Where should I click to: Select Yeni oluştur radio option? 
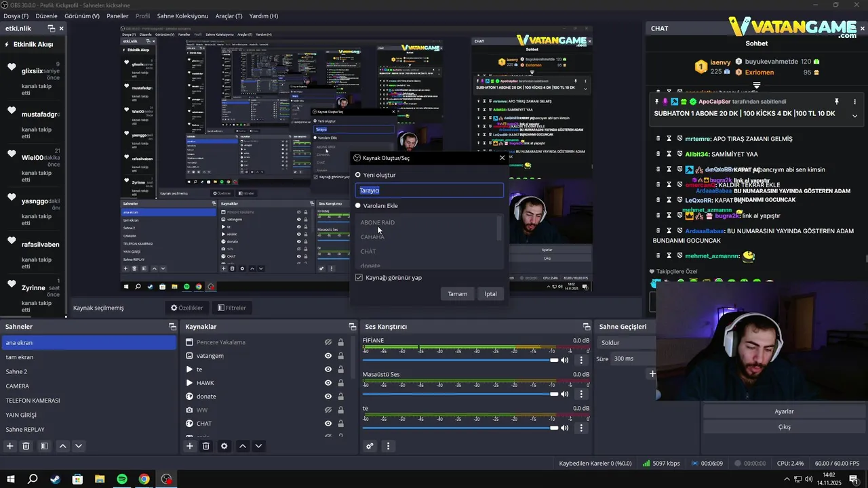pos(358,175)
